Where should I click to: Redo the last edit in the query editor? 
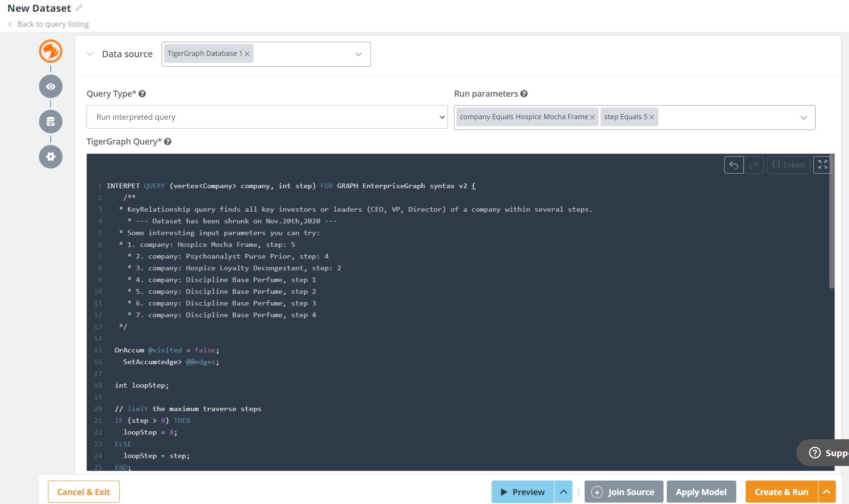click(754, 165)
